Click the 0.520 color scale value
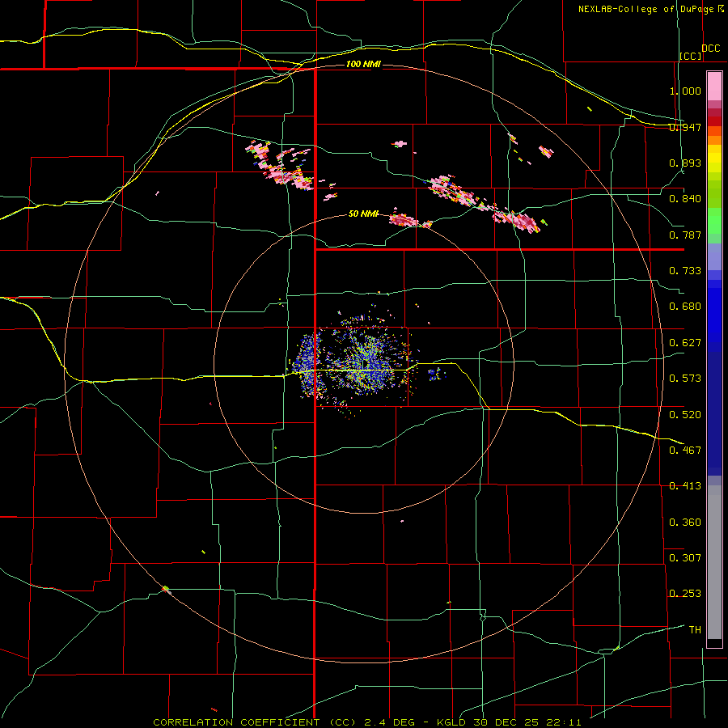 (685, 415)
